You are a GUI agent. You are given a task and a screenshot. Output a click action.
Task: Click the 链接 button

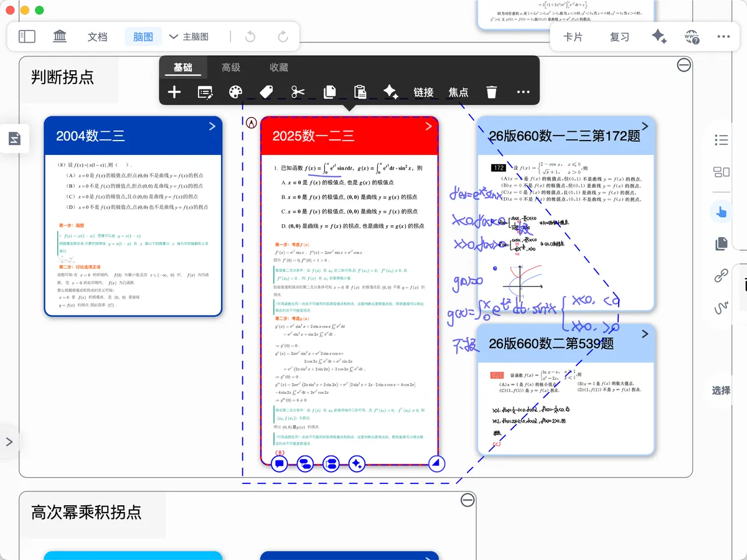coord(423,92)
